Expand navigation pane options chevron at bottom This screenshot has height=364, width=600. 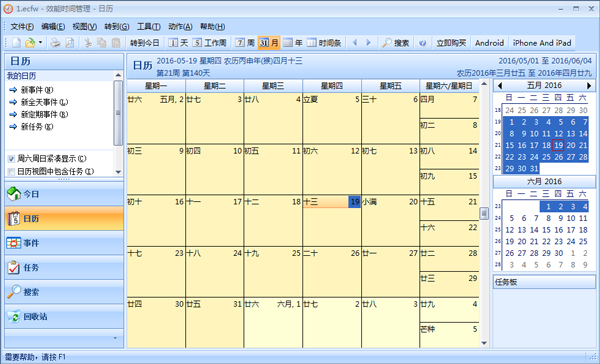(x=115, y=338)
